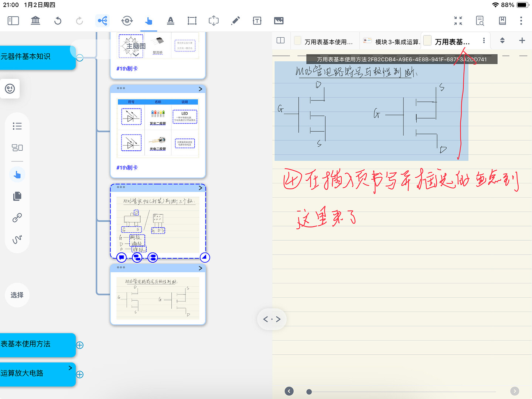Select the pen drawing tool
Image resolution: width=532 pixels, height=399 pixels.
pyautogui.click(x=235, y=21)
